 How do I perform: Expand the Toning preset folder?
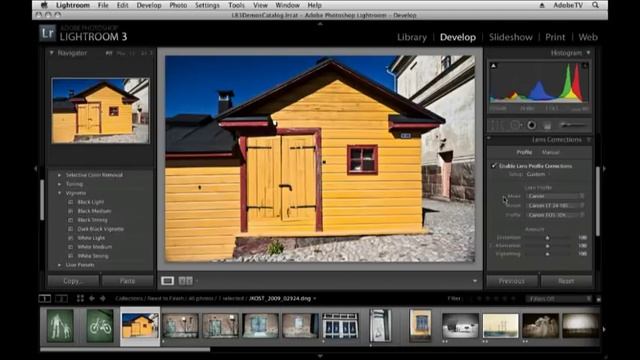[x=60, y=184]
